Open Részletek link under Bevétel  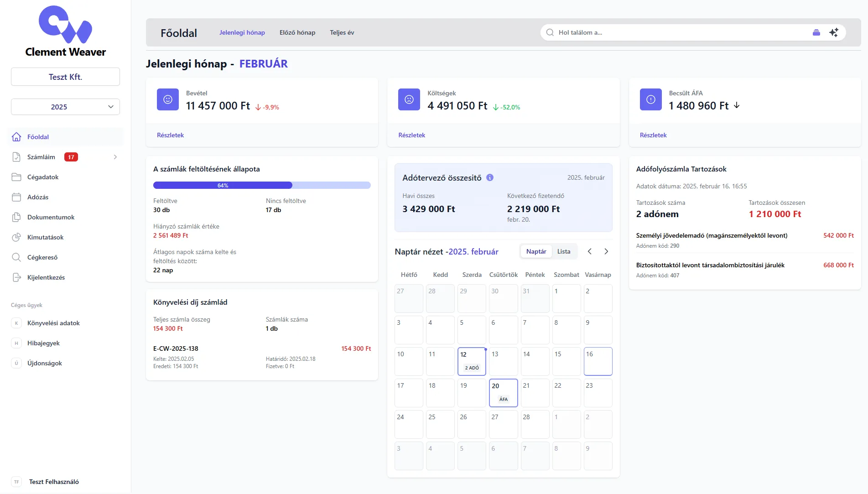[x=170, y=135]
